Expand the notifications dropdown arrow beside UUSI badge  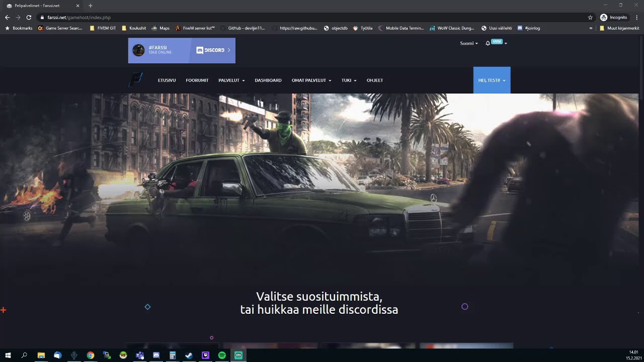point(506,43)
